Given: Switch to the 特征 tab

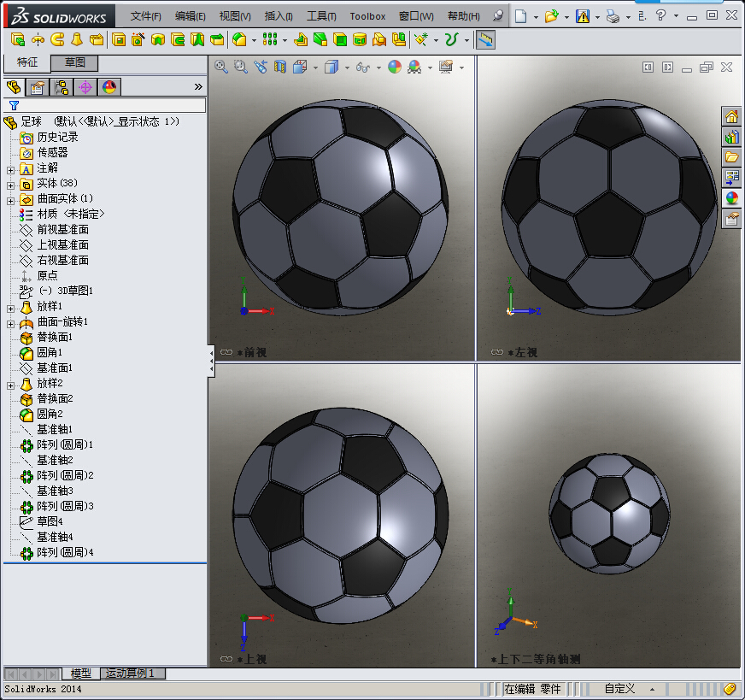Looking at the screenshot, I should point(27,62).
